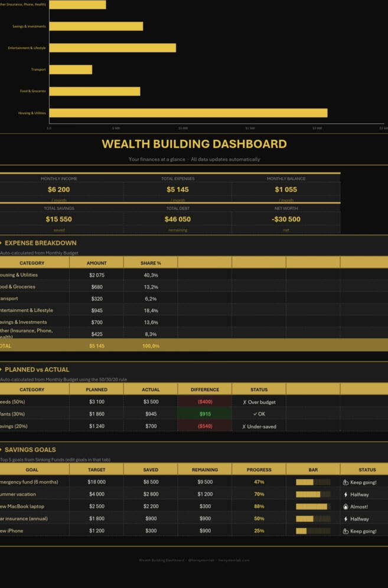Click the arrow marker beside Savings Goals

pos(1,450)
